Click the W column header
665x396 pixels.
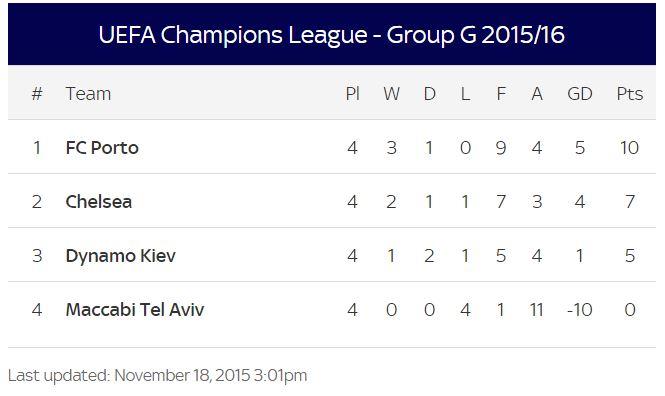click(391, 94)
